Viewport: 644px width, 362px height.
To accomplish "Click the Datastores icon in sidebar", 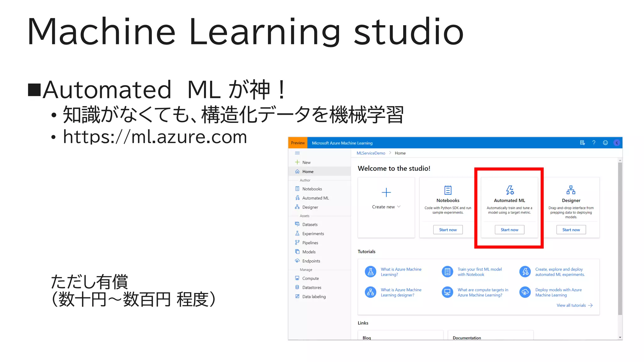I will point(297,287).
